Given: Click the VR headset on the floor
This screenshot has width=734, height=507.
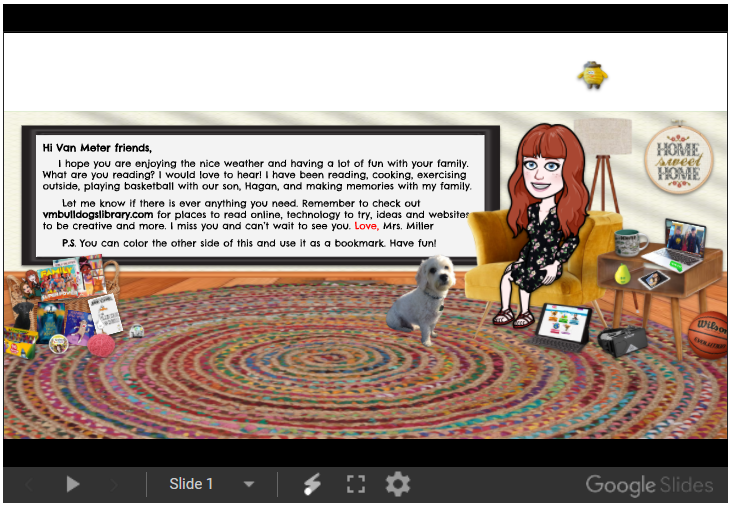Looking at the screenshot, I should [x=620, y=340].
